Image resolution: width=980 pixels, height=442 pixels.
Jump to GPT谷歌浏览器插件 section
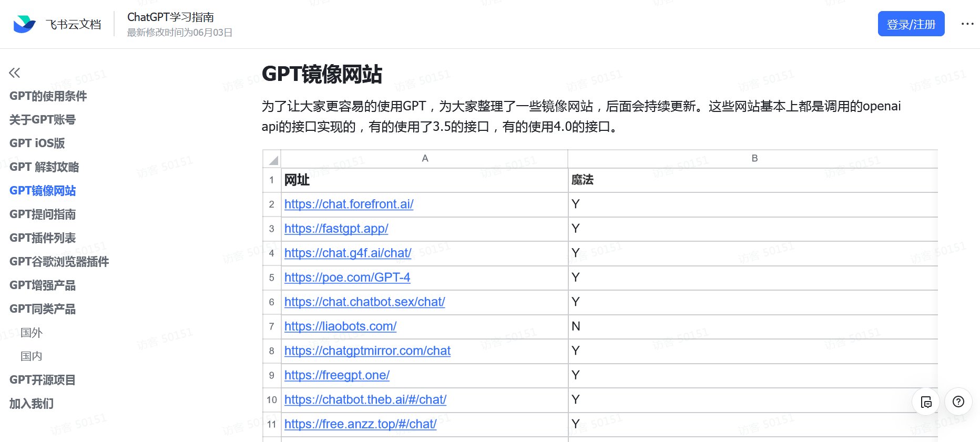click(59, 261)
